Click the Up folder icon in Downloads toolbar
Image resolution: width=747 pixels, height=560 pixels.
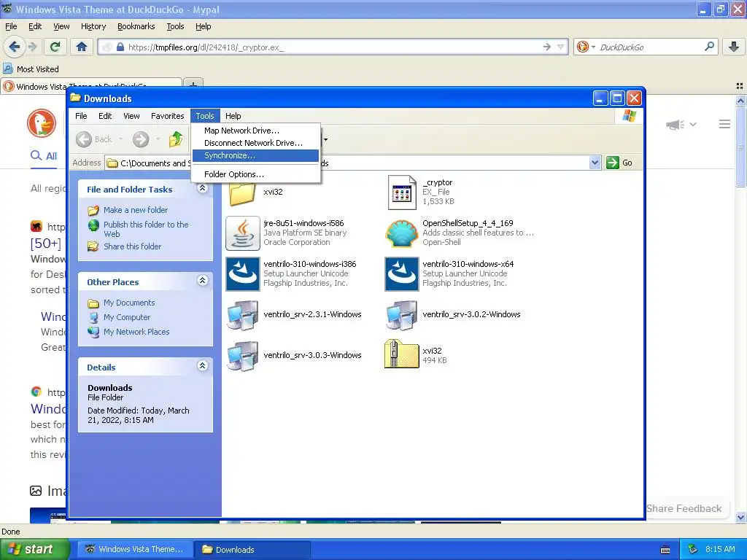click(176, 139)
